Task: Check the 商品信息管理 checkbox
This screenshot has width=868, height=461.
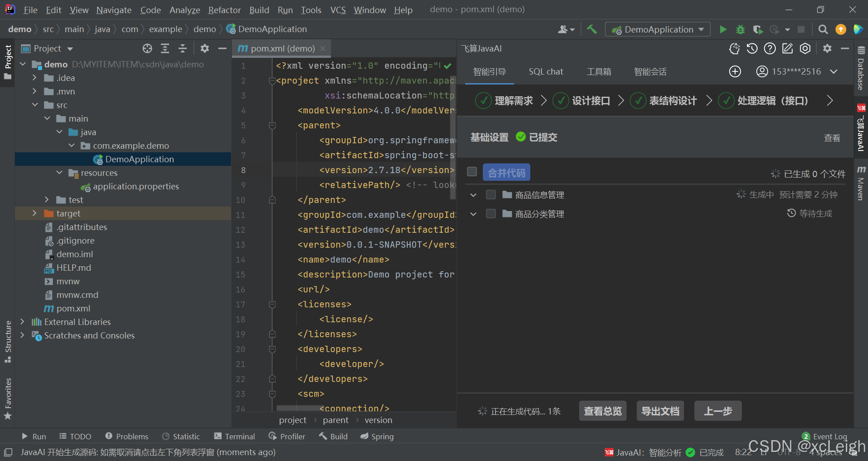Action: (491, 195)
